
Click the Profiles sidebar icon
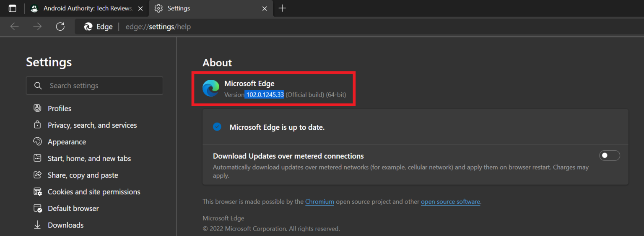(x=37, y=108)
